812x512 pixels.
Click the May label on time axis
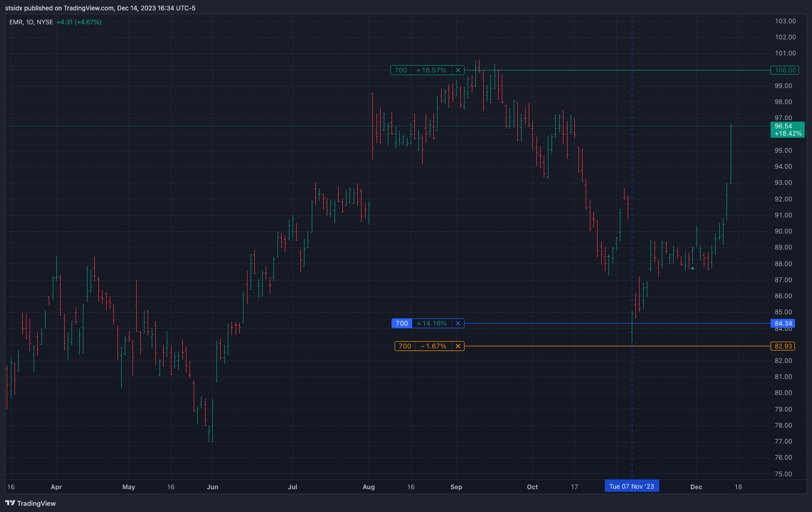click(128, 487)
